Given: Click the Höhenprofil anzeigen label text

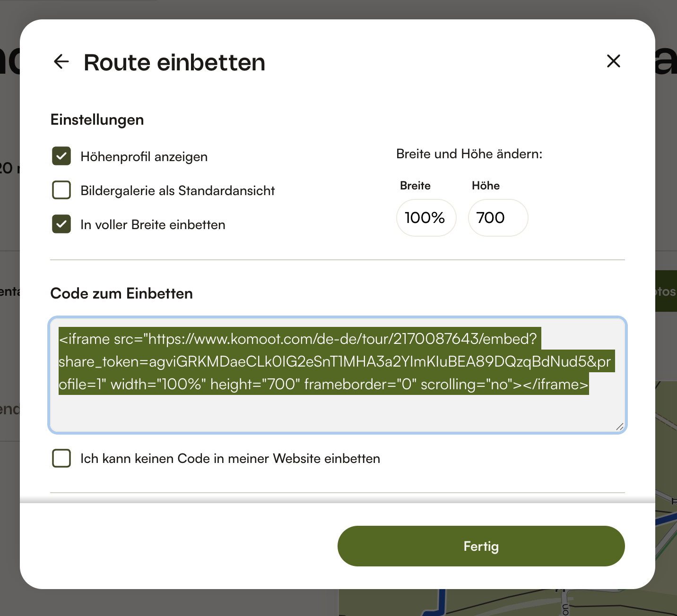Looking at the screenshot, I should 144,157.
